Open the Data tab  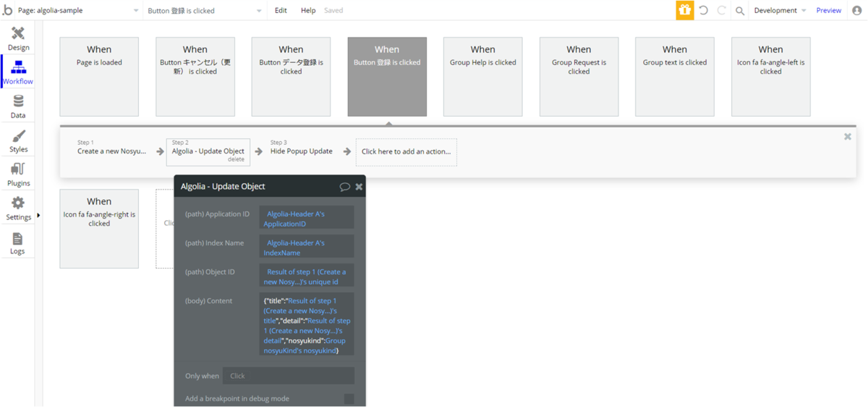18,106
